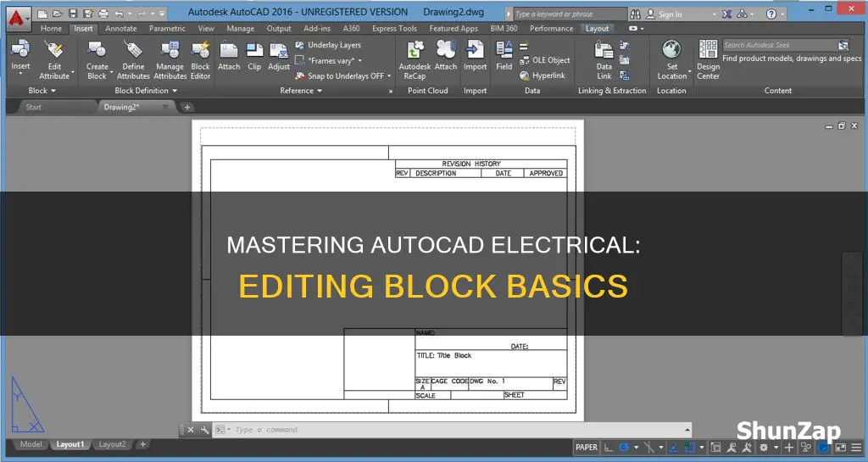This screenshot has height=462, width=868.
Task: Click the Autodesk Seek search icon
Action: pos(843,45)
